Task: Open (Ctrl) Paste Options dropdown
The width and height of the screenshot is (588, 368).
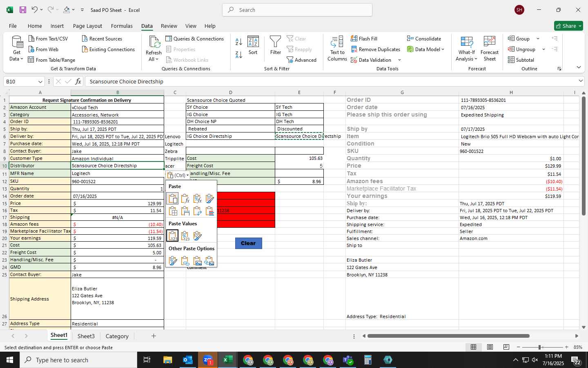Action: pos(178,175)
